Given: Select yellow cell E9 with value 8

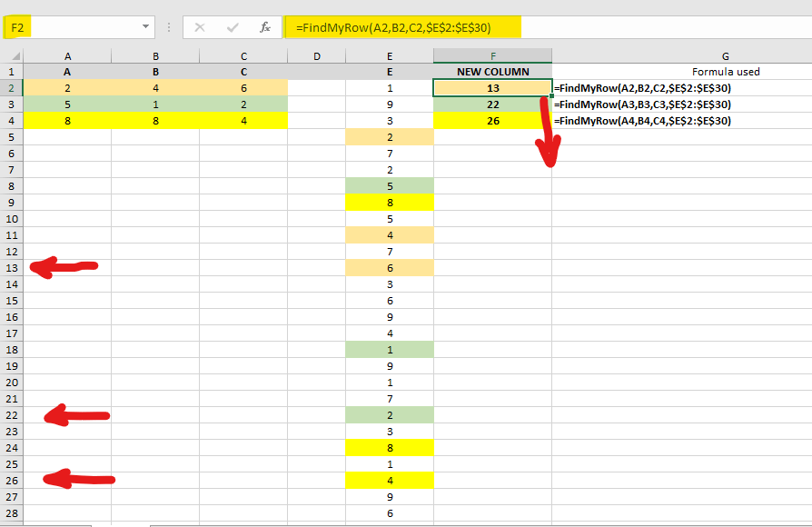Looking at the screenshot, I should pos(390,203).
